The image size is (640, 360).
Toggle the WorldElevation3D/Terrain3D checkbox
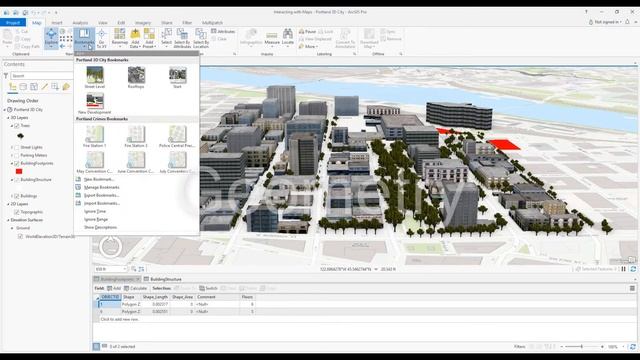pos(20,236)
